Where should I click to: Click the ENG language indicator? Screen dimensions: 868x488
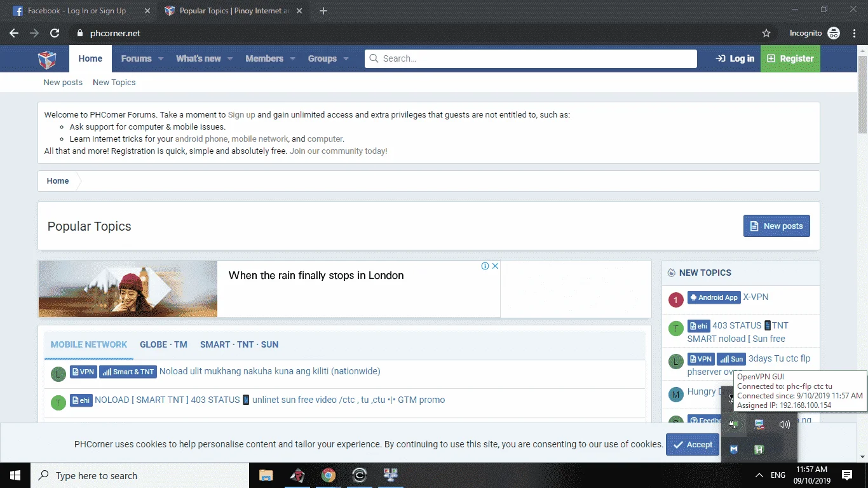click(778, 475)
